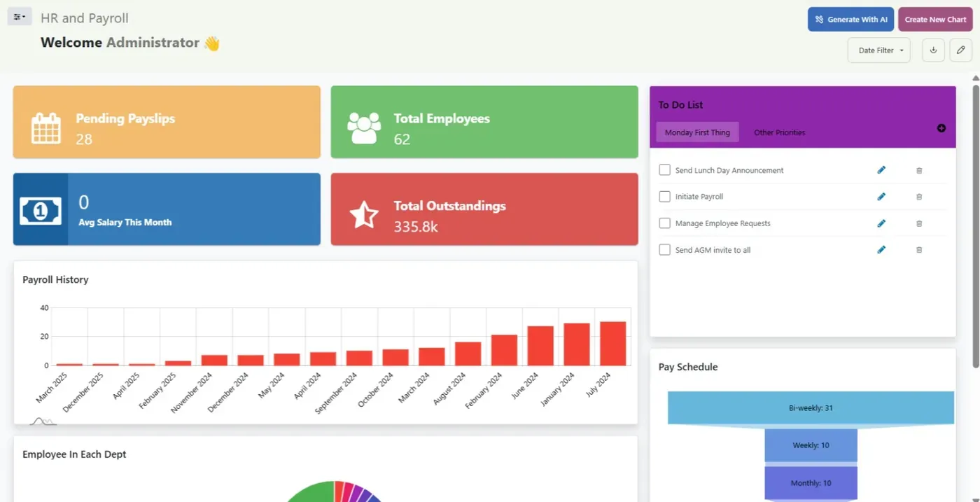Click the Pay Schedule heading

687,367
